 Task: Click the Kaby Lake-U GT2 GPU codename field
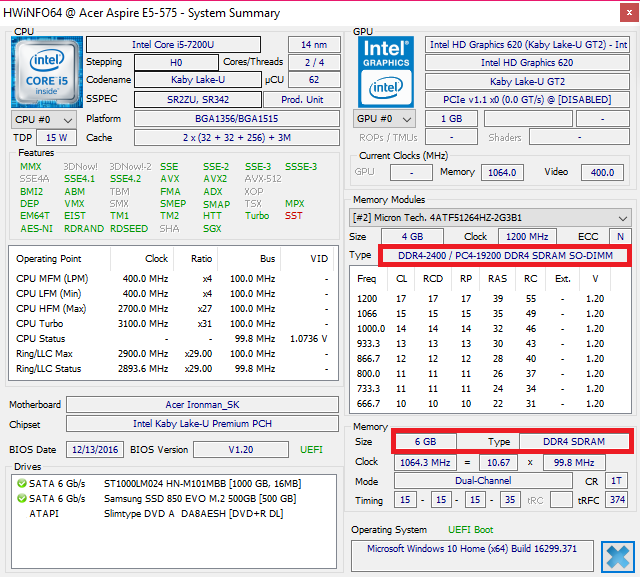click(527, 81)
